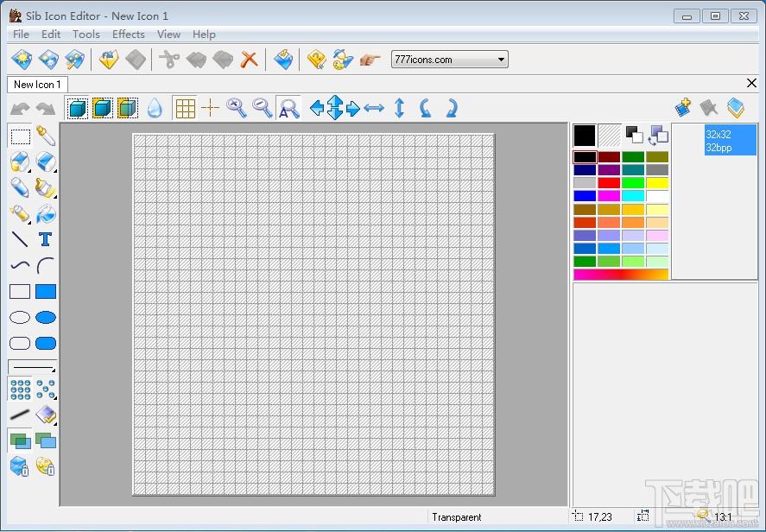Click the redo arrow
766x532 pixels.
pyautogui.click(x=46, y=109)
